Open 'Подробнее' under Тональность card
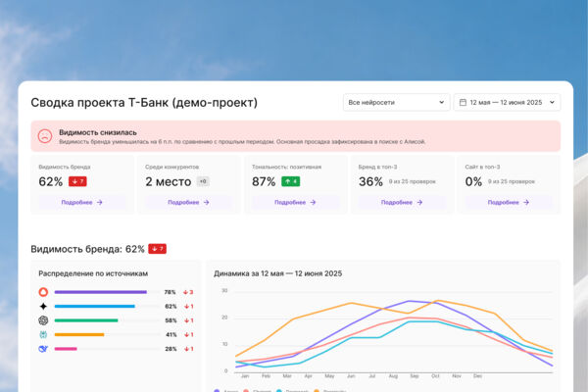The width and height of the screenshot is (588, 392). pos(296,203)
